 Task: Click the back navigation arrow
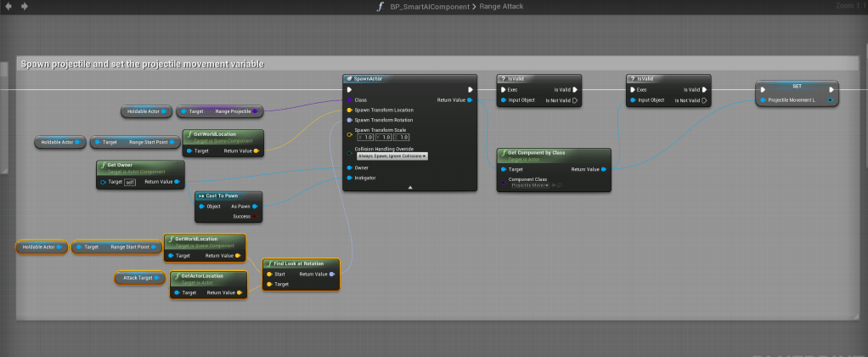click(x=8, y=7)
